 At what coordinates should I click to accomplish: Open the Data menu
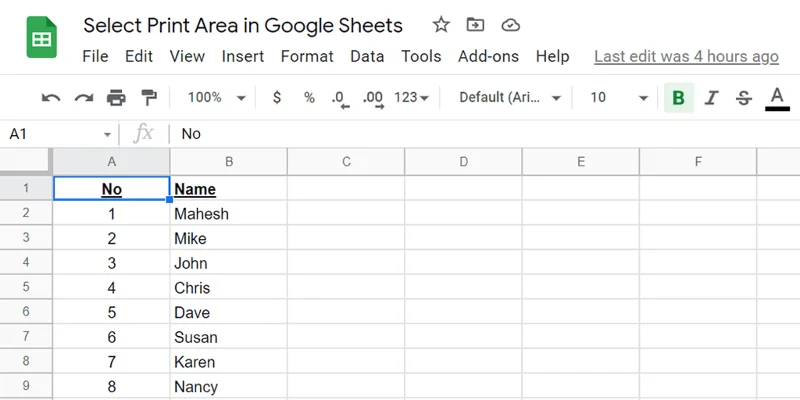click(x=367, y=56)
